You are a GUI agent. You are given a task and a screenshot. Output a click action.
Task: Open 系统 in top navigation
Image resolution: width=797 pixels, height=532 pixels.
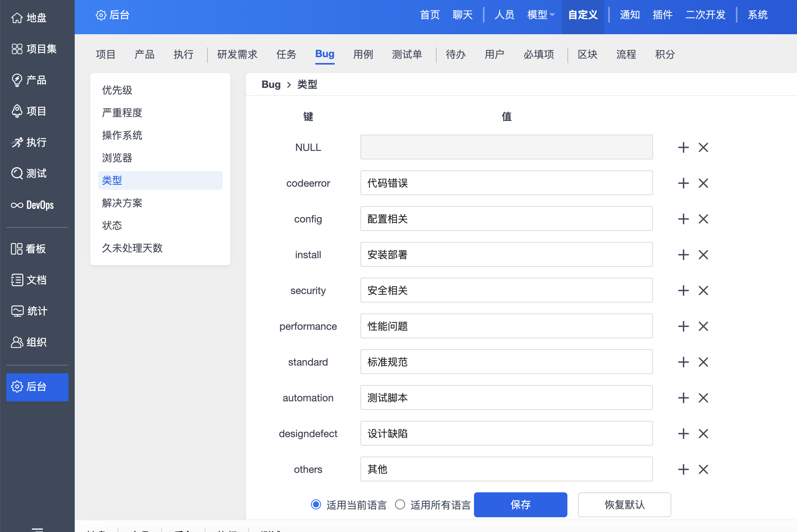tap(758, 15)
